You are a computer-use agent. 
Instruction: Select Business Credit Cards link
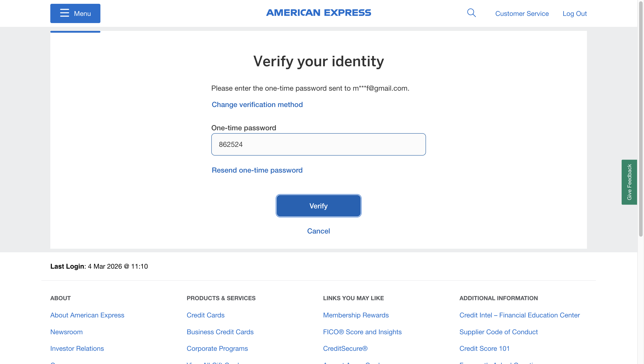(x=220, y=332)
